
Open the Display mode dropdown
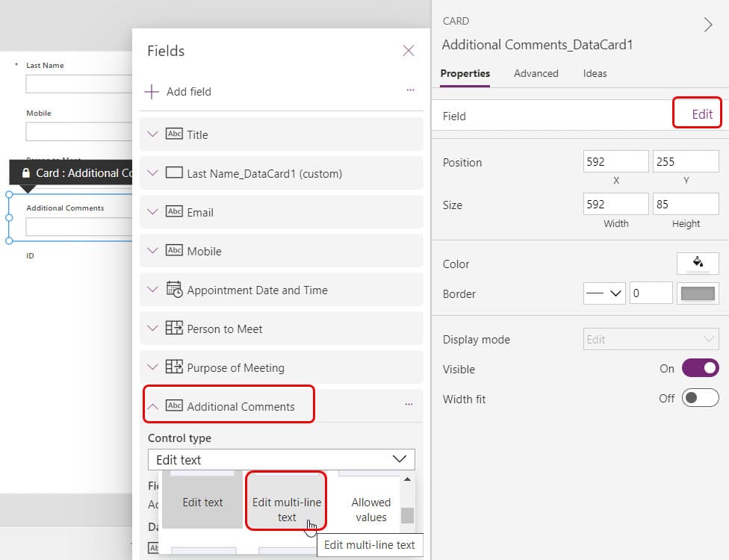[x=651, y=339]
